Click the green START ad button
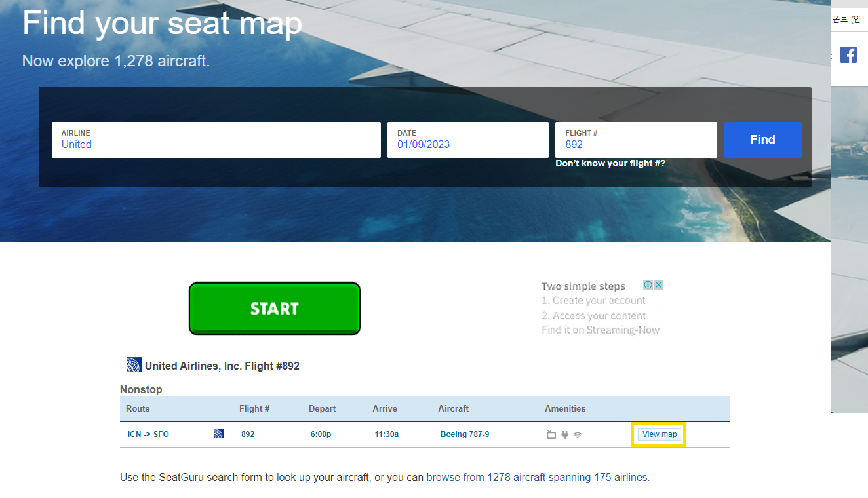Image resolution: width=868 pixels, height=498 pixels. tap(275, 309)
